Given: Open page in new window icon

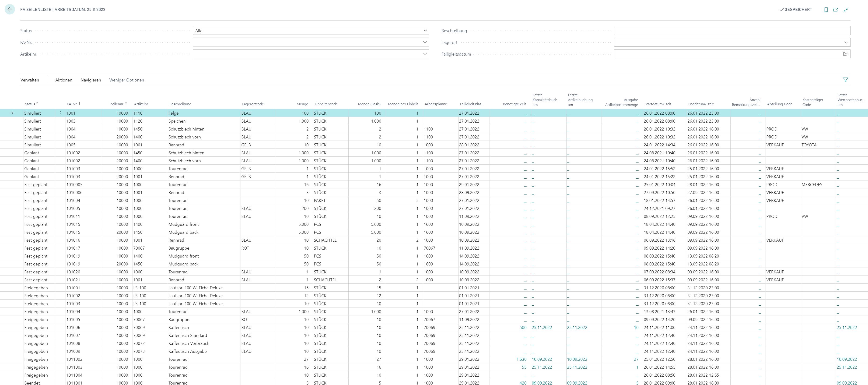Looking at the screenshot, I should coord(836,10).
